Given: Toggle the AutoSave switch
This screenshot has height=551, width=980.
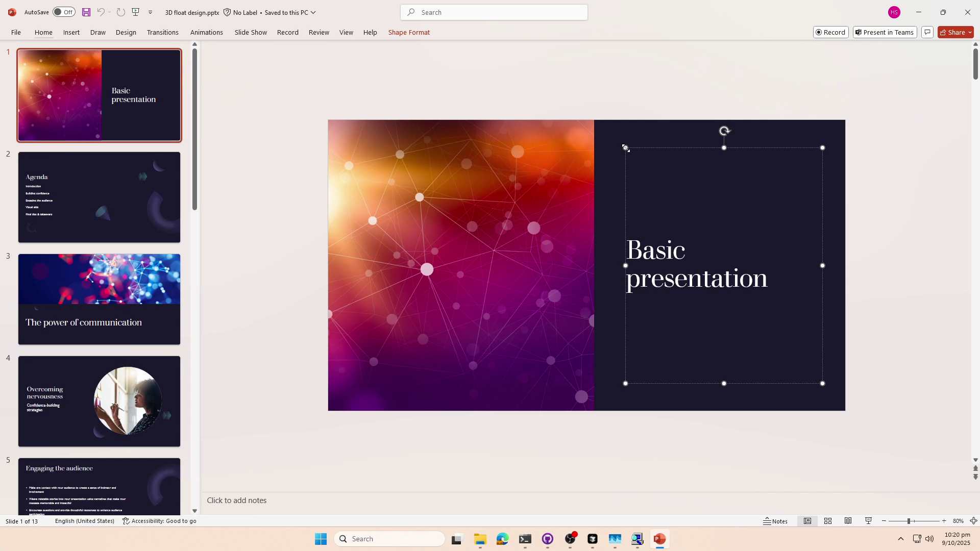Looking at the screenshot, I should pos(63,12).
